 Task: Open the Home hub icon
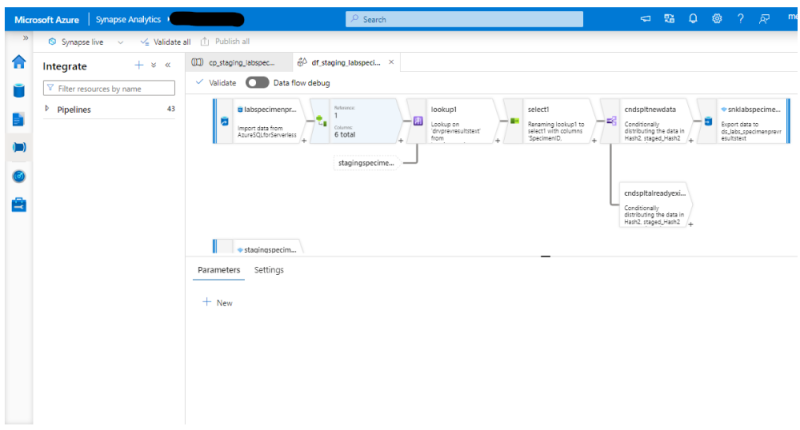click(18, 62)
